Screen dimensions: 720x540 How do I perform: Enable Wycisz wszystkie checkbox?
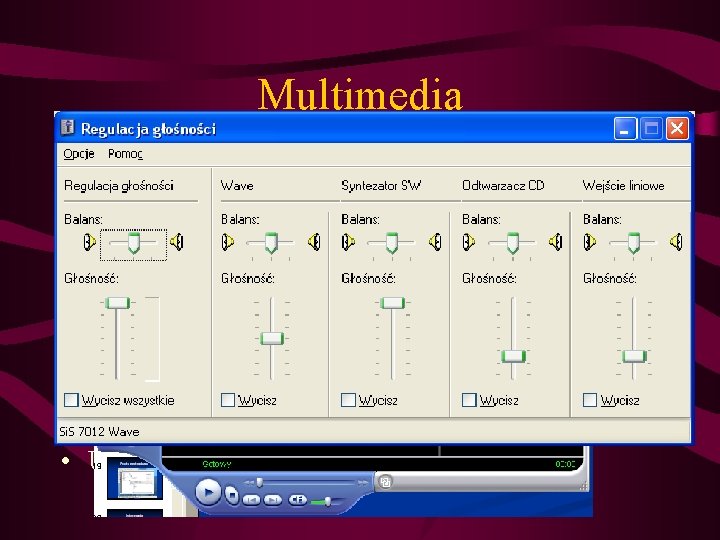71,400
